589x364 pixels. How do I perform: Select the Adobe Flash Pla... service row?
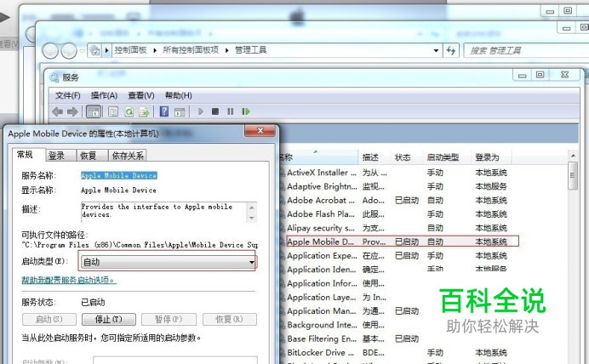click(x=397, y=214)
